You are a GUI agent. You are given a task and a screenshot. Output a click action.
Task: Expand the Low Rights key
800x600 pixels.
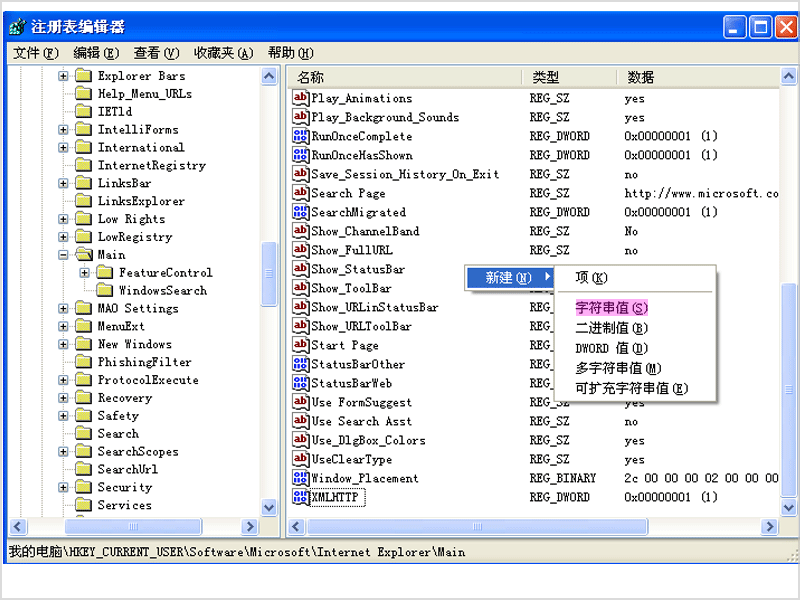click(63, 219)
